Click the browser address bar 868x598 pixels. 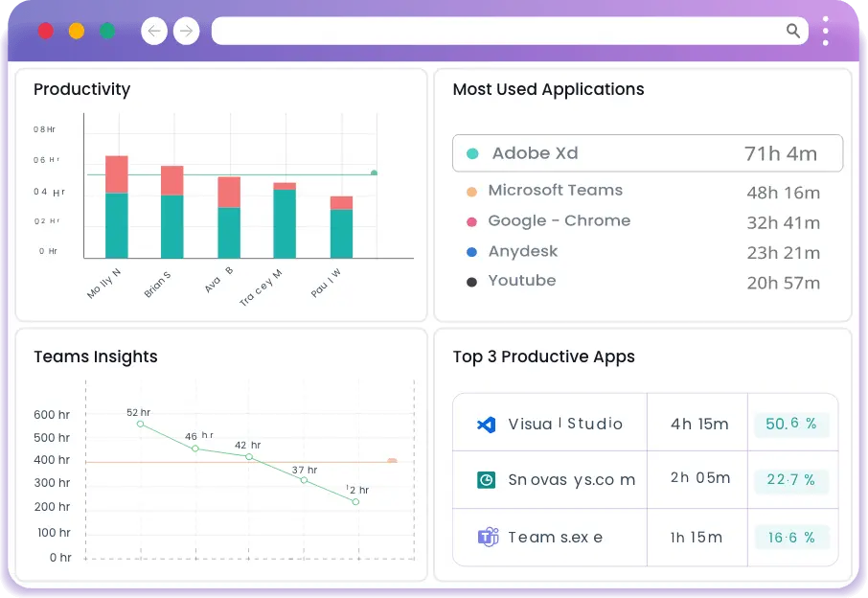(510, 31)
